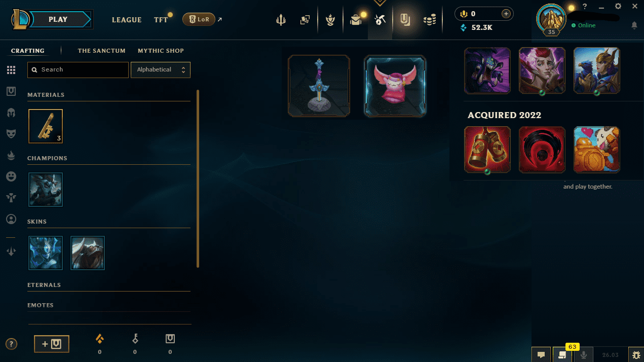Open the Loot hammer icon
The height and width of the screenshot is (362, 644).
pyautogui.click(x=380, y=20)
